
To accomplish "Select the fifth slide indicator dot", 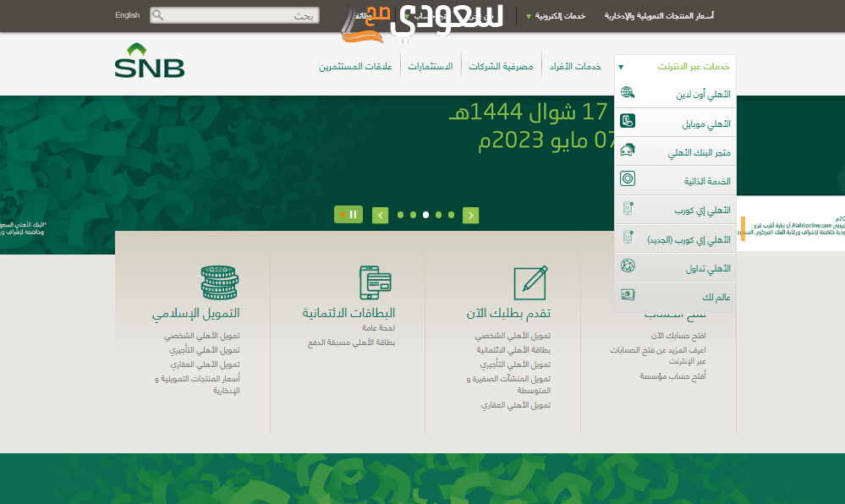I will point(451,215).
